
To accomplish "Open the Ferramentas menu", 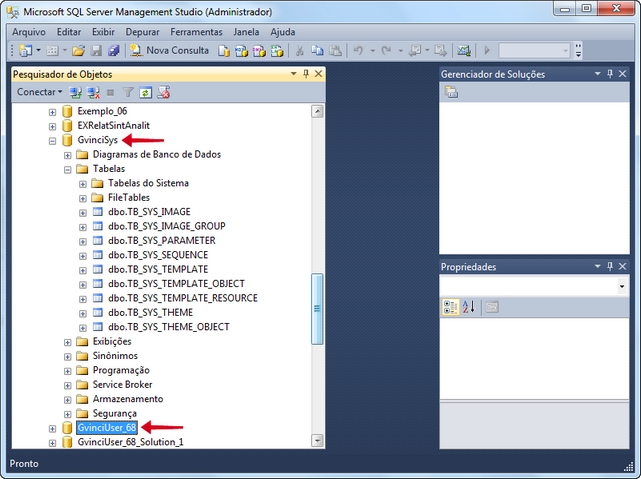I will click(195, 32).
